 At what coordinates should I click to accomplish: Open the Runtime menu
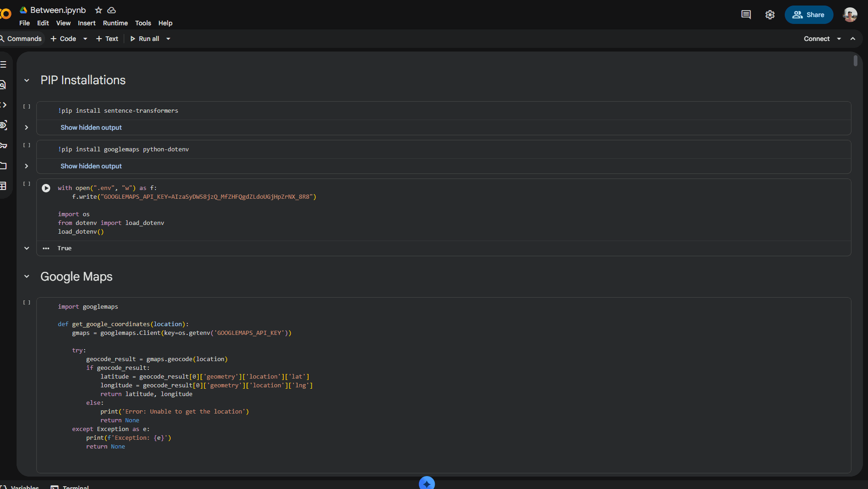(x=115, y=23)
